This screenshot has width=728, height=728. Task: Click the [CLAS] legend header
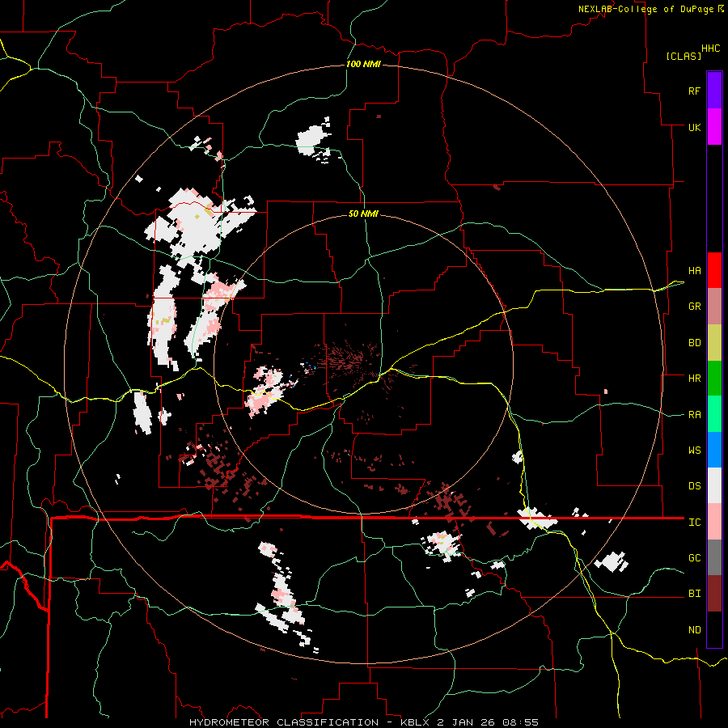point(684,56)
